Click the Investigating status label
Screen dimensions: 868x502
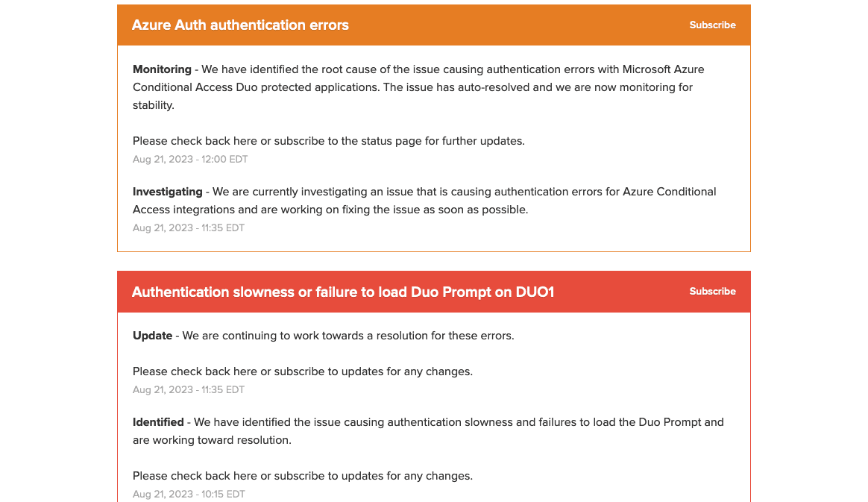167,192
